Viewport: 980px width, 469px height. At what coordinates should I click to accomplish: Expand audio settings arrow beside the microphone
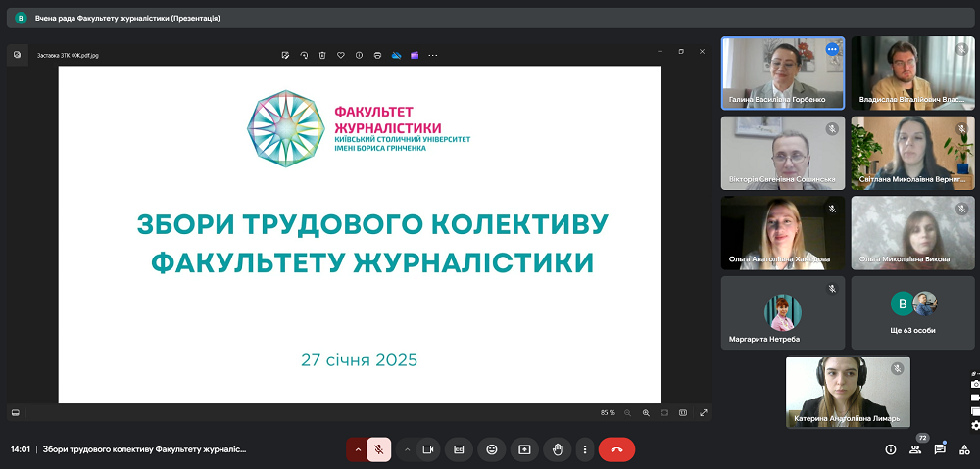(358, 449)
